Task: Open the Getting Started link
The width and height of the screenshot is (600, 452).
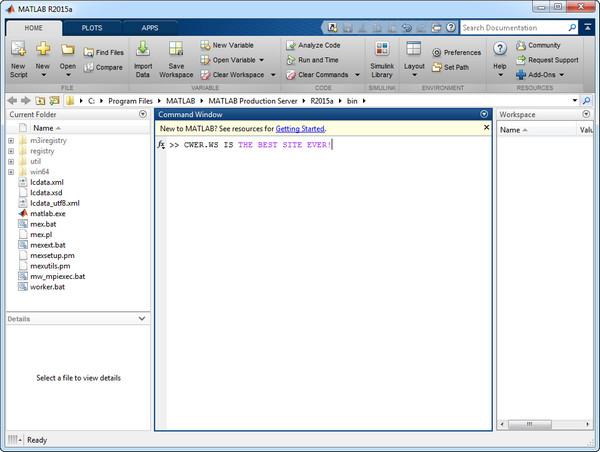Action: pos(300,129)
